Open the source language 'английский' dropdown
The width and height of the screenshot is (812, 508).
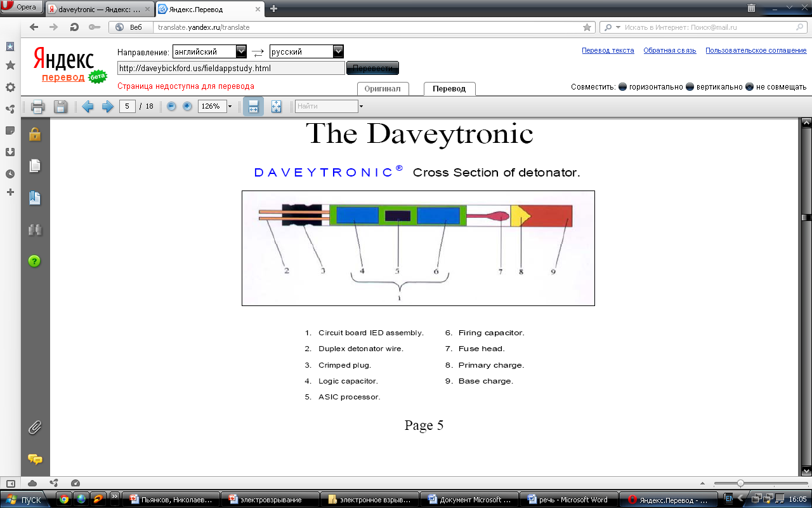pos(209,51)
